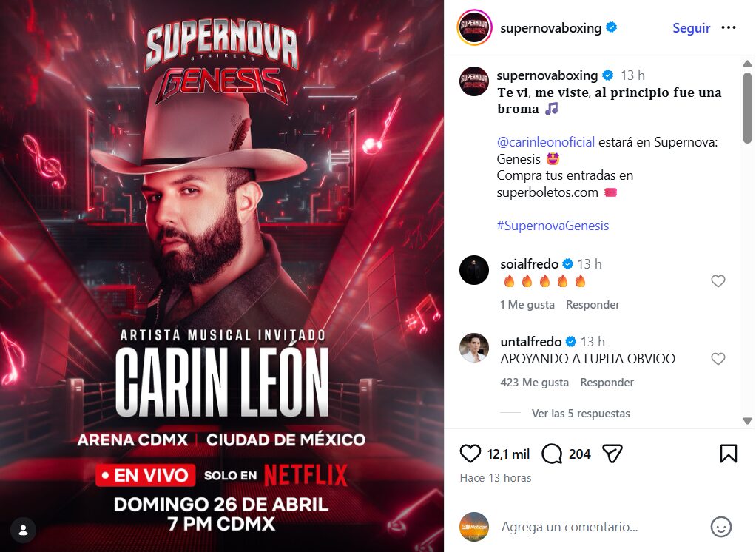This screenshot has width=756, height=552.
Task: Like the post with the heart icon
Action: coord(470,454)
